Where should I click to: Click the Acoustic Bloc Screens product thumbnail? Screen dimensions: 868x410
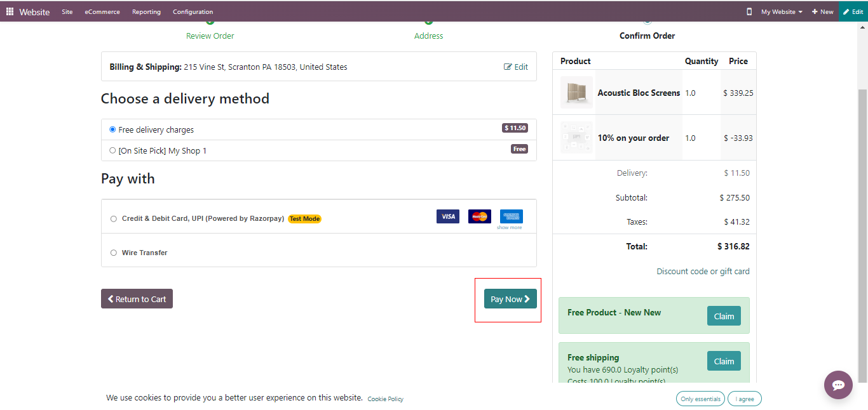click(x=576, y=93)
